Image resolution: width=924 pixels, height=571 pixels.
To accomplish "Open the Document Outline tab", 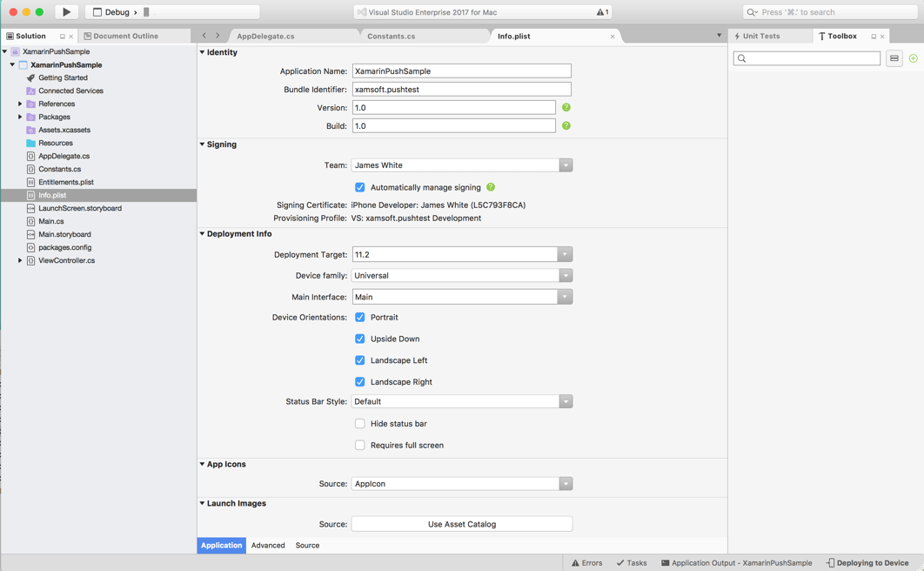I will click(121, 36).
